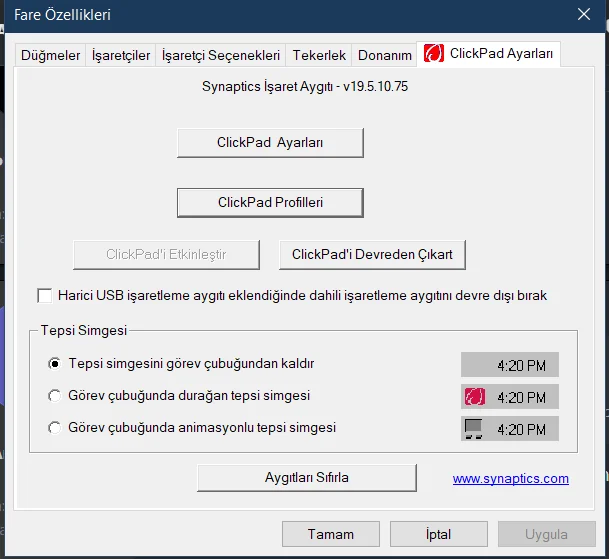Click the plain 4:20 PM preview without icon

(510, 365)
